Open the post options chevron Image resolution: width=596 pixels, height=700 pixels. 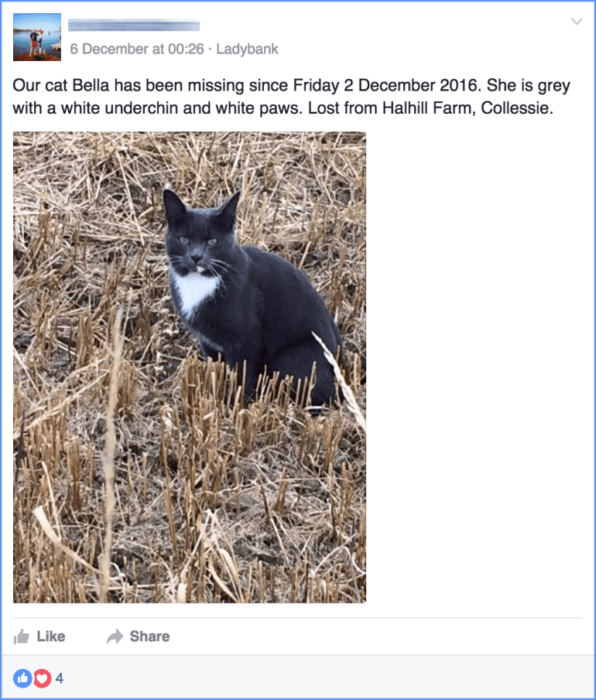(577, 22)
